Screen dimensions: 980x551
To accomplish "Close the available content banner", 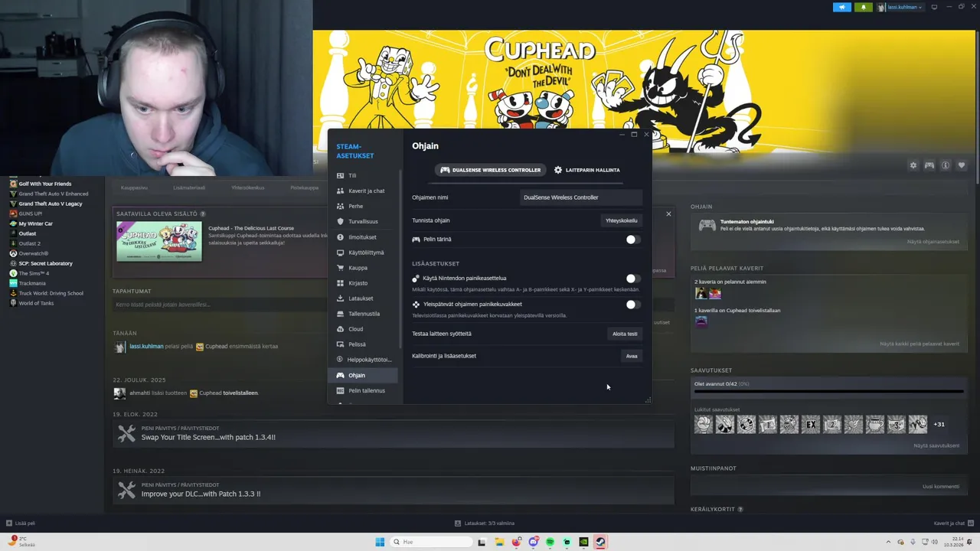I will (668, 214).
